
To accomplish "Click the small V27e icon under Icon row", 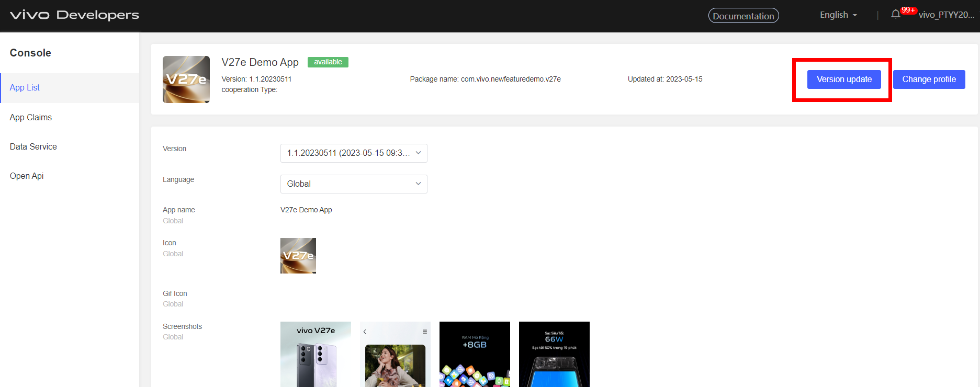I will click(298, 256).
